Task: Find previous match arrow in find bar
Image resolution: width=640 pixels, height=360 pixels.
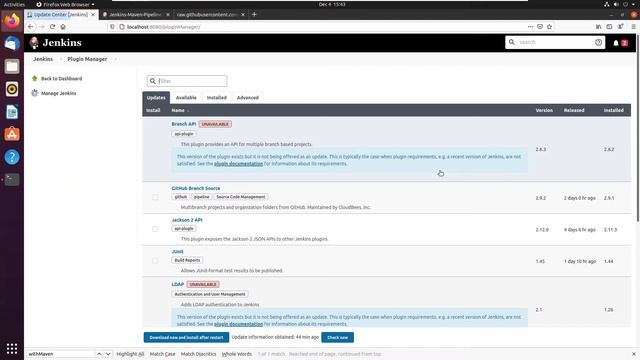Action: pos(99,354)
